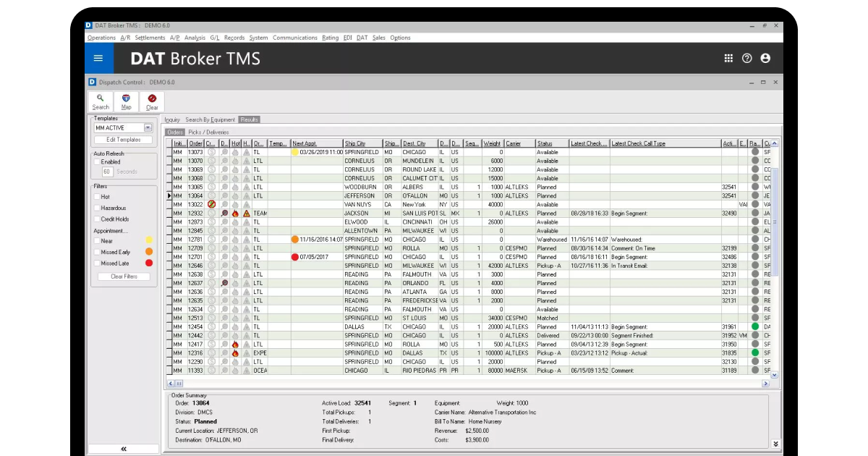Click the red Missed Late color swatch
The height and width of the screenshot is (456, 868).
(149, 263)
